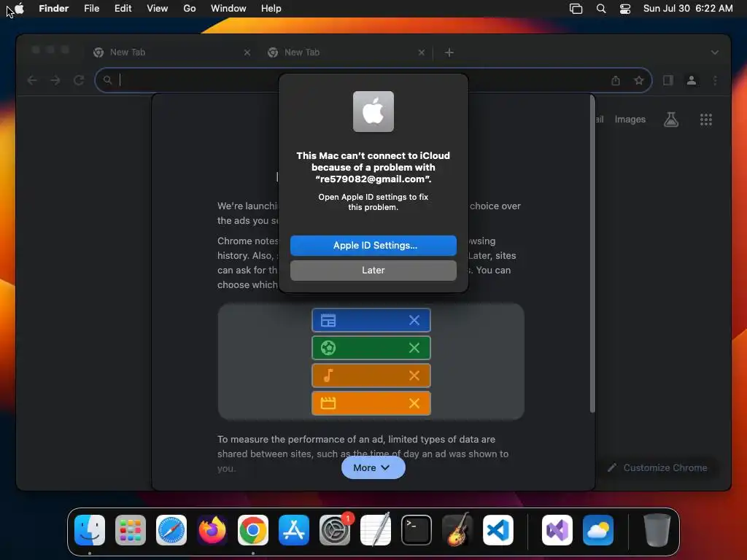Screen dimensions: 747x560
Task: Open the Go menu
Action: click(190, 9)
